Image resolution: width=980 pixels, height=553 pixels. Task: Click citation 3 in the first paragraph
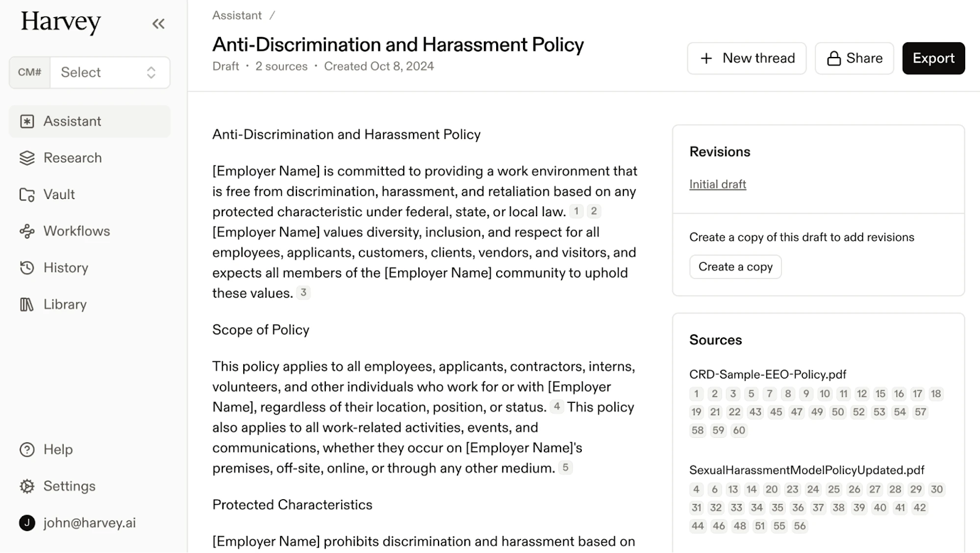tap(303, 293)
